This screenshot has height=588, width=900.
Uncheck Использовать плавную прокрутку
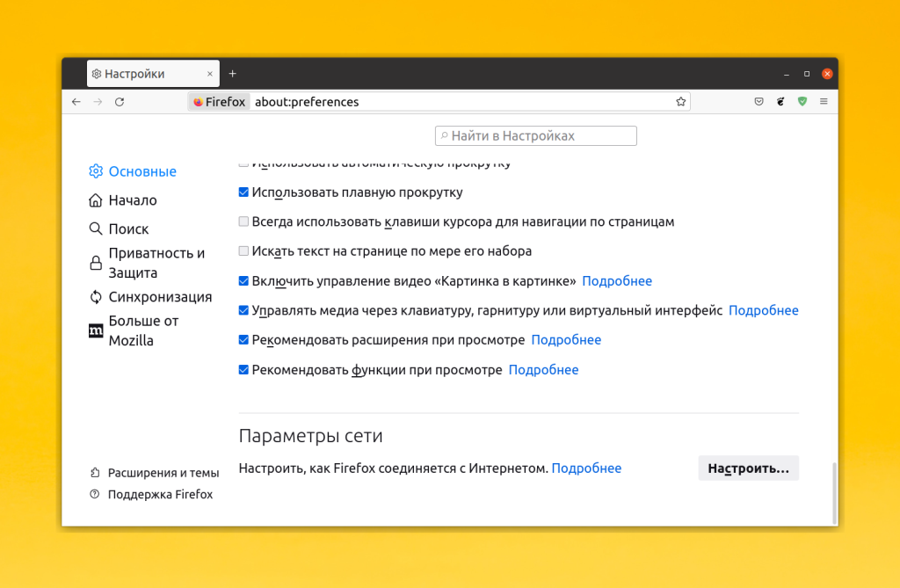click(x=243, y=192)
